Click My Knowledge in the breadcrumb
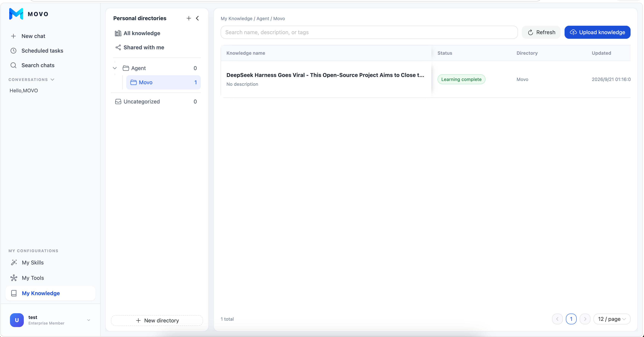The image size is (644, 337). tap(236, 18)
